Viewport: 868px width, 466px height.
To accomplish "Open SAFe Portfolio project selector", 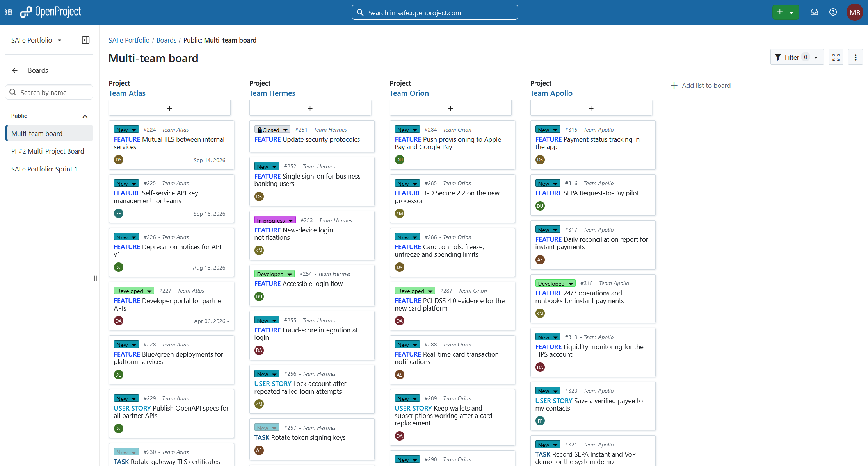I will pyautogui.click(x=36, y=40).
